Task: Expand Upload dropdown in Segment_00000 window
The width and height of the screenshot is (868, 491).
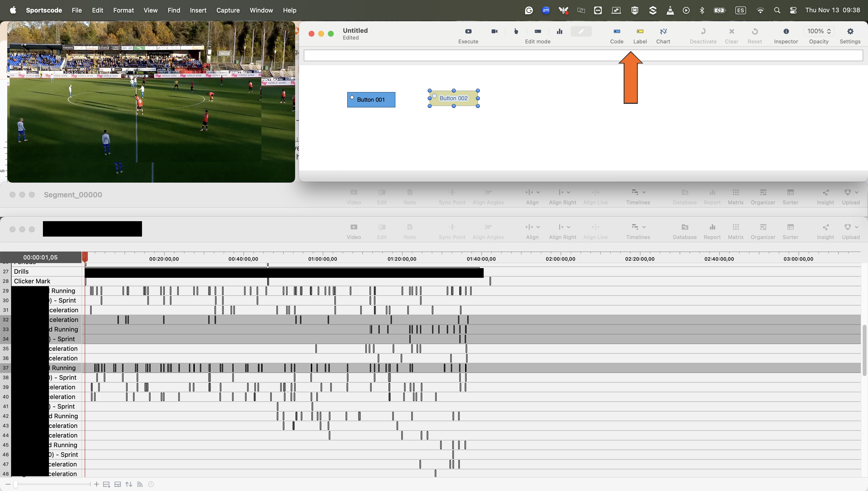Action: 856,192
